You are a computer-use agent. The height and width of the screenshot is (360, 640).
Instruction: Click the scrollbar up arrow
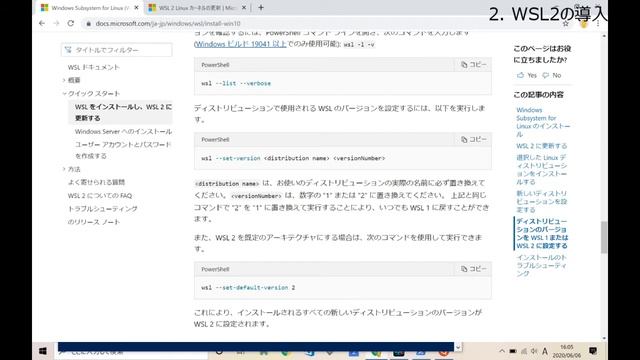(x=604, y=36)
